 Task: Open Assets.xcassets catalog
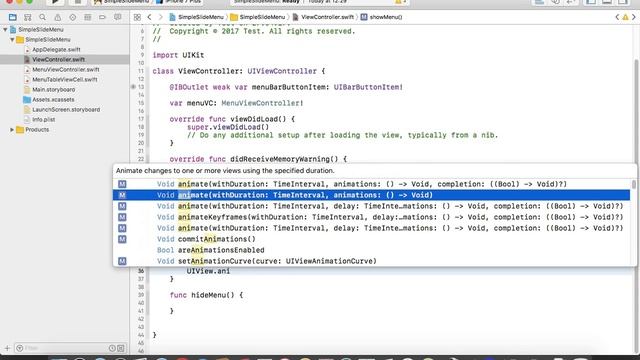coord(53,100)
